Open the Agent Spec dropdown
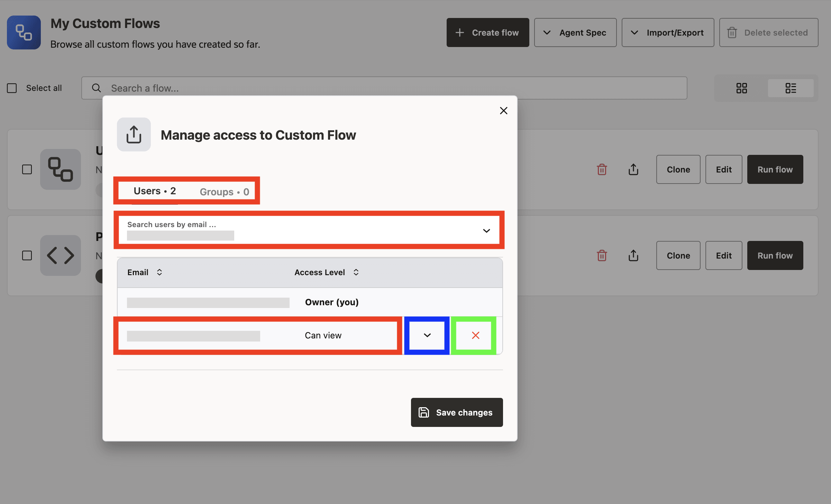Image resolution: width=831 pixels, height=504 pixels. [575, 32]
